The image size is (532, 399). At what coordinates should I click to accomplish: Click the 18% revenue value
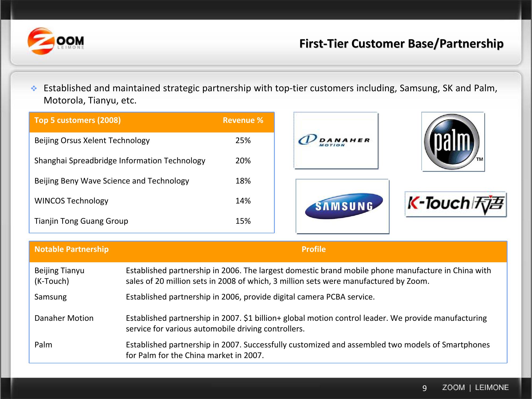(x=243, y=181)
